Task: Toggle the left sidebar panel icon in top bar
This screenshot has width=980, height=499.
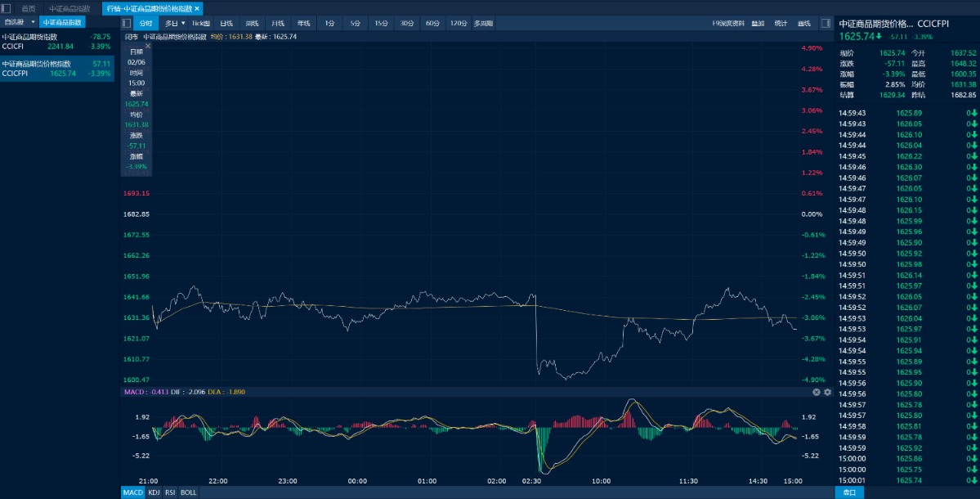Action: (x=7, y=8)
